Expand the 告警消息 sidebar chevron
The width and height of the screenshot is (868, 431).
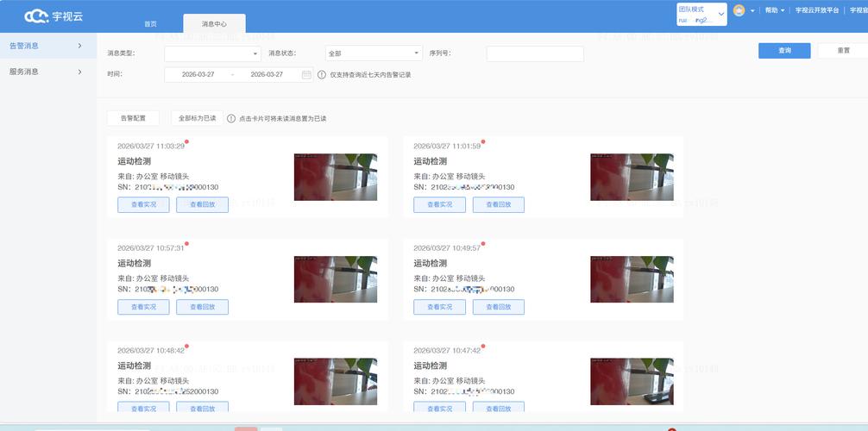pos(79,46)
